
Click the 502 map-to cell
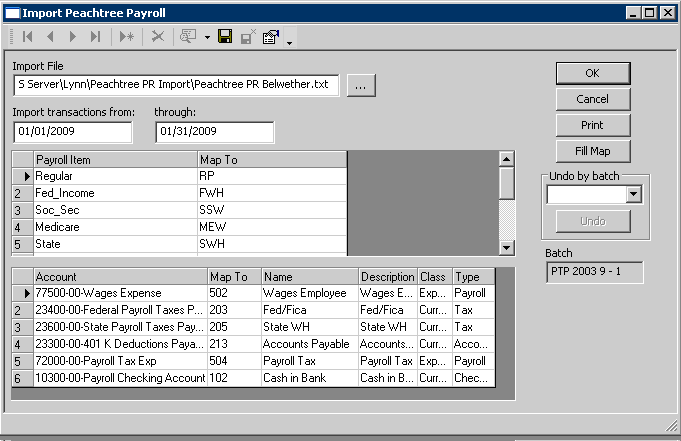[x=235, y=293]
